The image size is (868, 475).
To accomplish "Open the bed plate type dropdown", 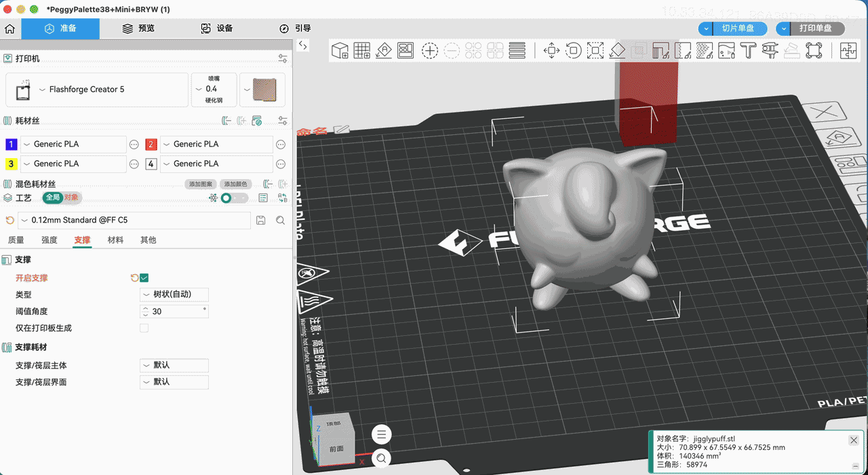I will click(262, 90).
